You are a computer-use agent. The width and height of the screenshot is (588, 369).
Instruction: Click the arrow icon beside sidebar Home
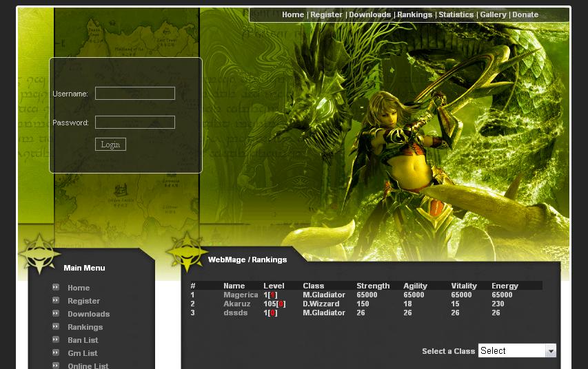(56, 287)
